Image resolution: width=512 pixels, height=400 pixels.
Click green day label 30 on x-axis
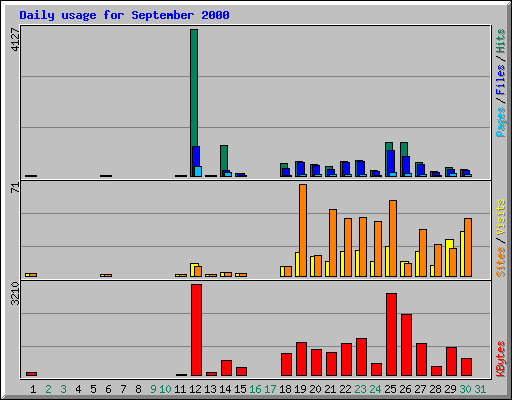(465, 389)
